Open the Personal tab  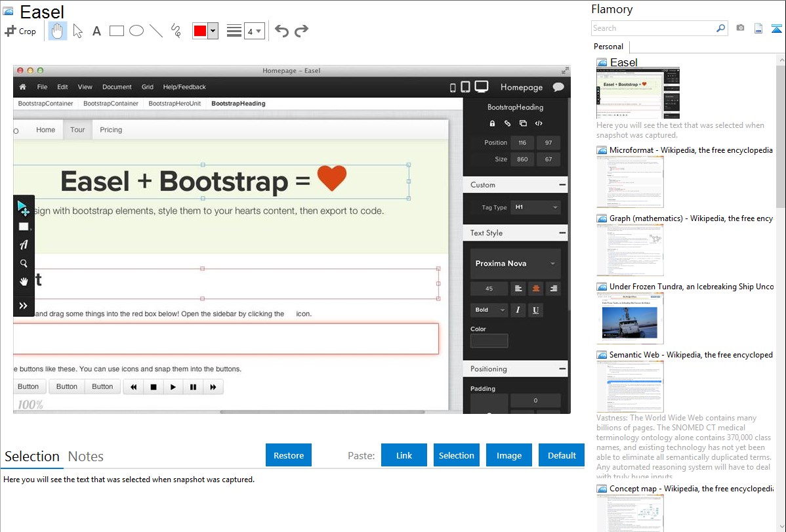(x=609, y=47)
